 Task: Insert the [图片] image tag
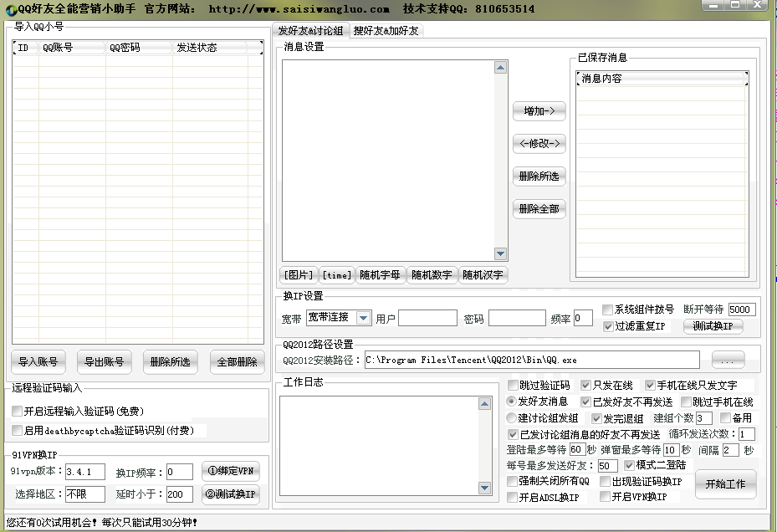299,275
